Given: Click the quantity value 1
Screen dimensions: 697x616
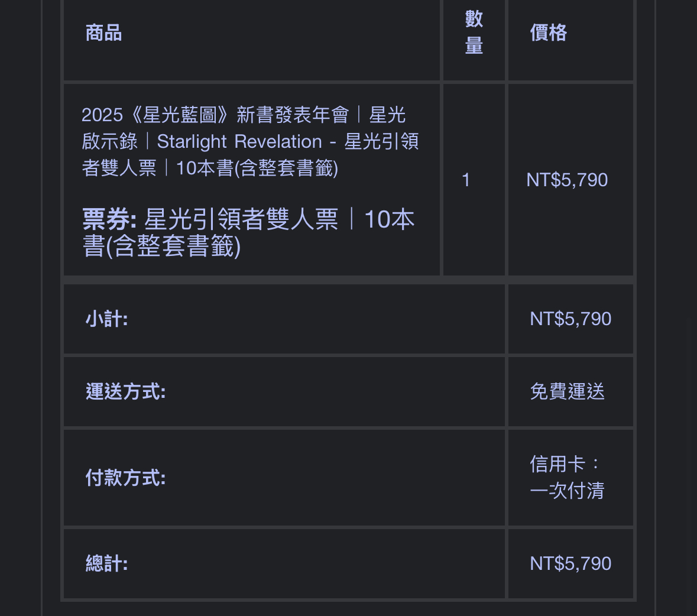Looking at the screenshot, I should pos(466,180).
